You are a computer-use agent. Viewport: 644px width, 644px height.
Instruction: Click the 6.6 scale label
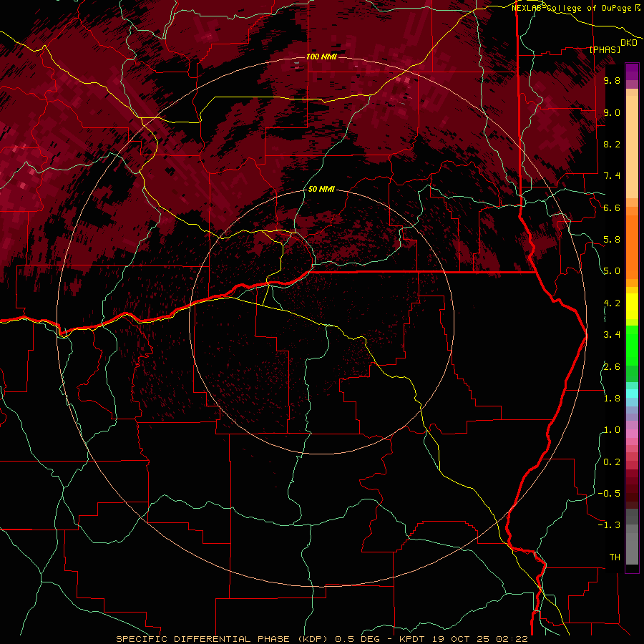tap(612, 208)
